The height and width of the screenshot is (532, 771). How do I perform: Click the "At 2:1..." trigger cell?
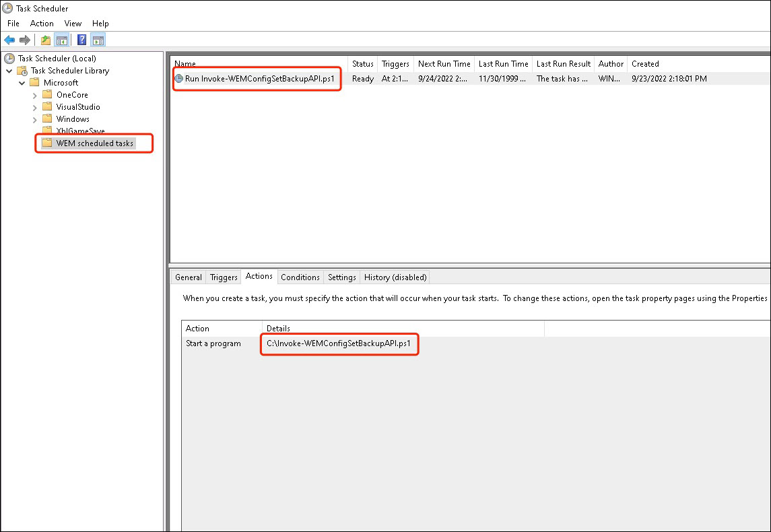pos(395,79)
